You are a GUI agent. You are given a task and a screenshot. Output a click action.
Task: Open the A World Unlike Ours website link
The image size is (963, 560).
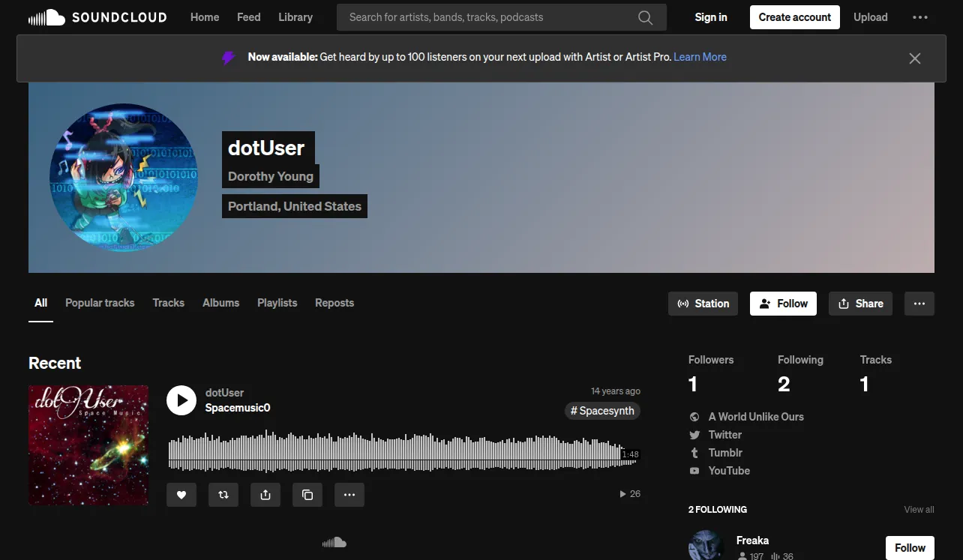coord(756,417)
